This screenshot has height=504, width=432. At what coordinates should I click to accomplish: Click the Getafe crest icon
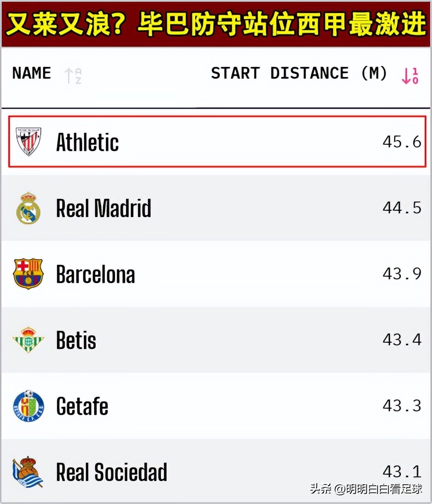click(28, 406)
